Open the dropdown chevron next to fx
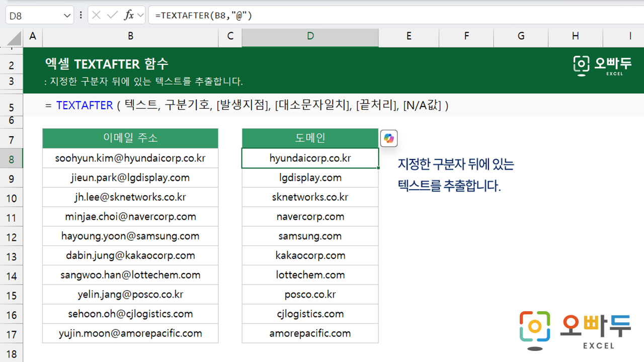644x362 pixels. point(140,16)
